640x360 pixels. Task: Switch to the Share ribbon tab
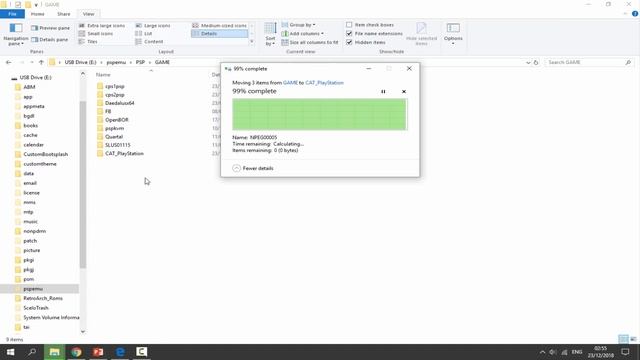point(64,14)
